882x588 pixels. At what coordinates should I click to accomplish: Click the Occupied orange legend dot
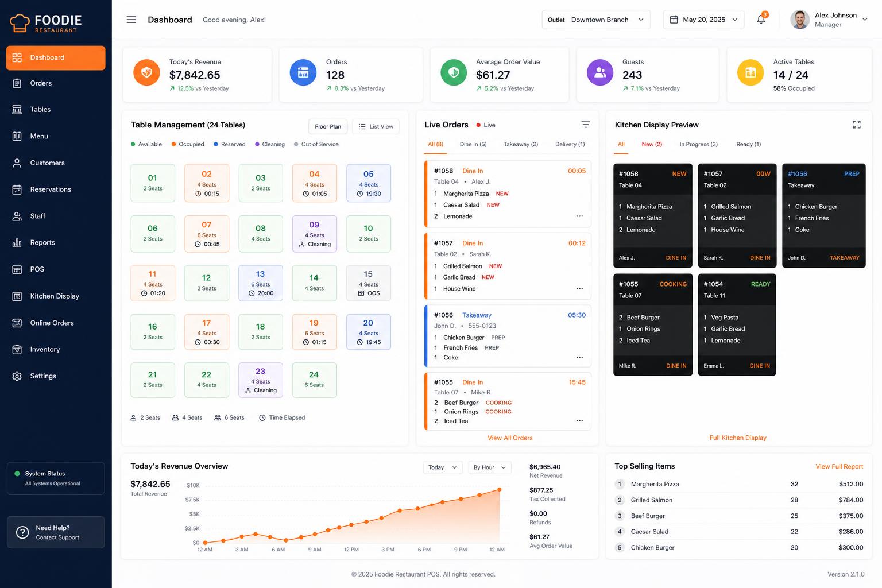(173, 144)
